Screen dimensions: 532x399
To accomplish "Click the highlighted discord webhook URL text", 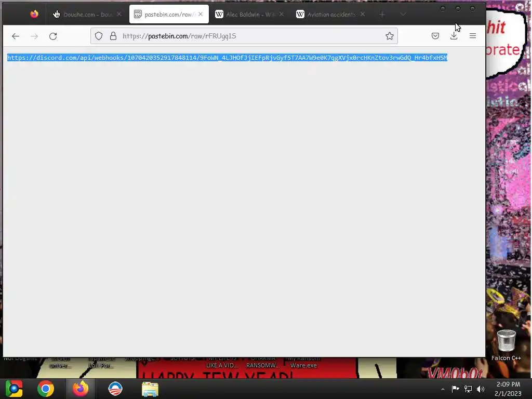I will [x=227, y=58].
